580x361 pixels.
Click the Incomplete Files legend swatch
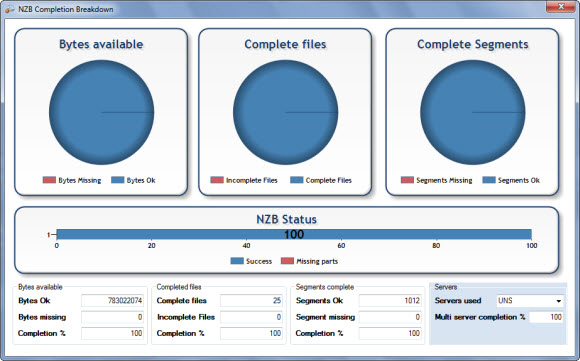[x=217, y=180]
